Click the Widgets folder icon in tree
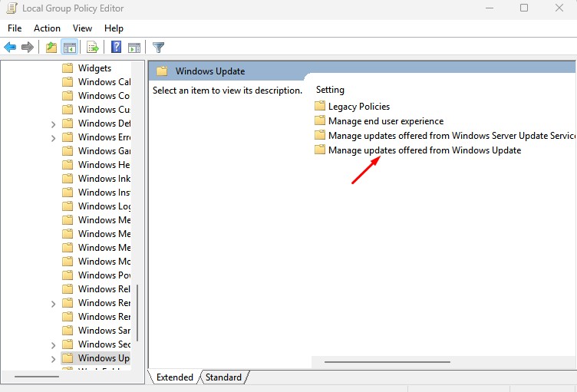 point(68,68)
